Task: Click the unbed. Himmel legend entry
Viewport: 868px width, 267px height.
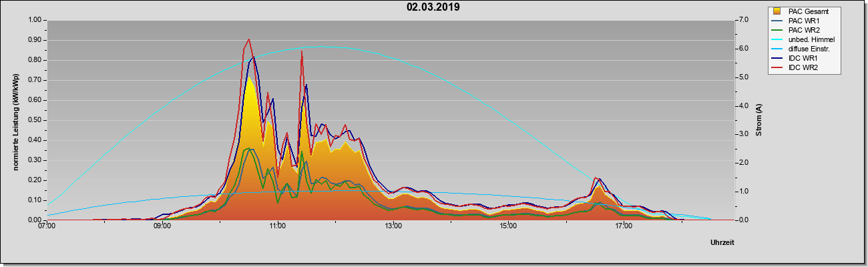Action: [x=805, y=39]
